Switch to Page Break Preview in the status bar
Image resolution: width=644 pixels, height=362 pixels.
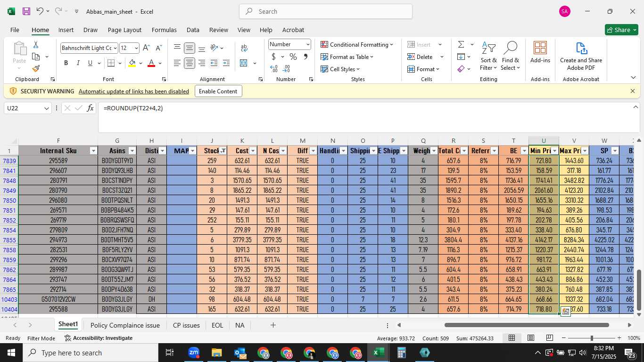(550, 338)
